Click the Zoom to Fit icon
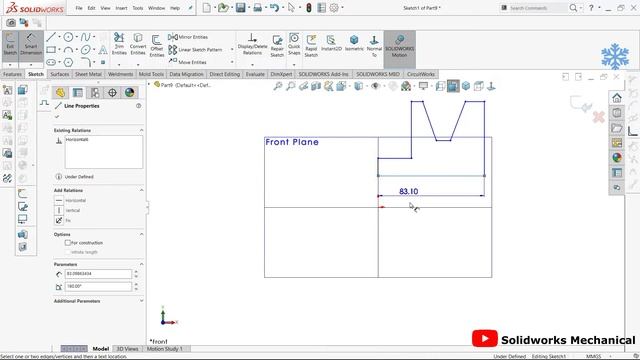The height and width of the screenshot is (360, 640). click(278, 86)
